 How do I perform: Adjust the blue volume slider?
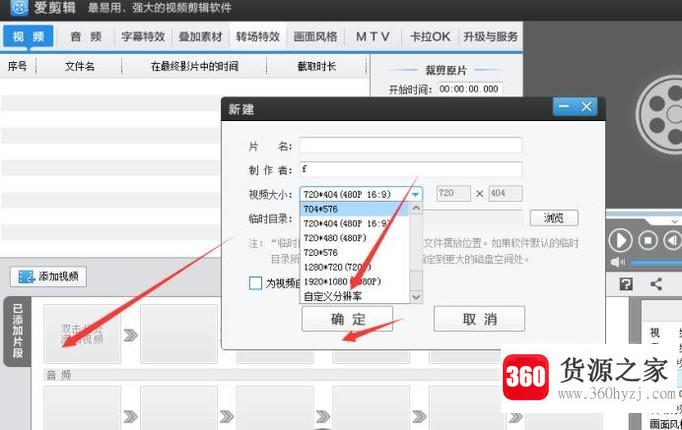pos(656,262)
